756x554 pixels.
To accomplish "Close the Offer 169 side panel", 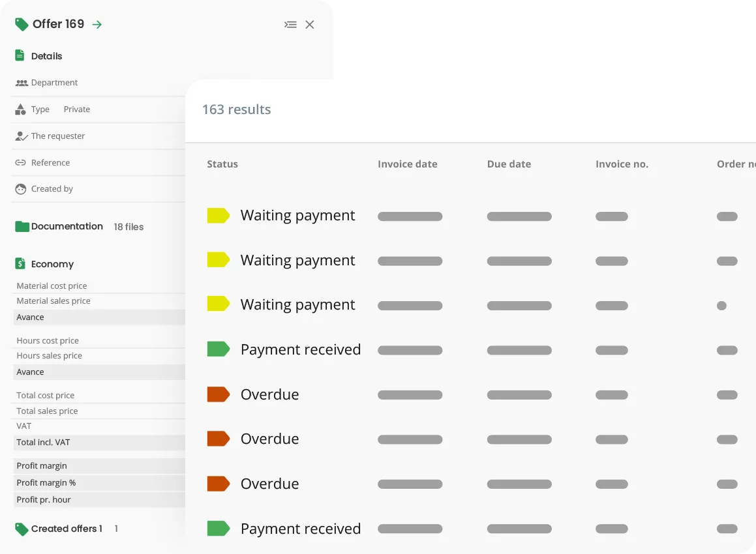I will coord(310,24).
